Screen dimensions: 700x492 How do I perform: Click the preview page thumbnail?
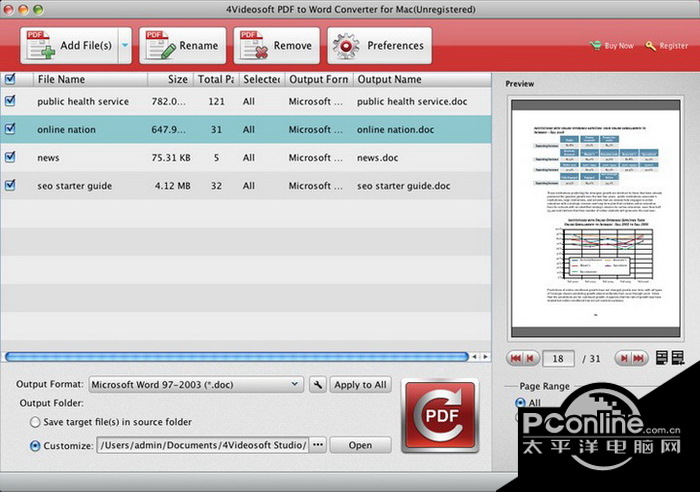[596, 218]
